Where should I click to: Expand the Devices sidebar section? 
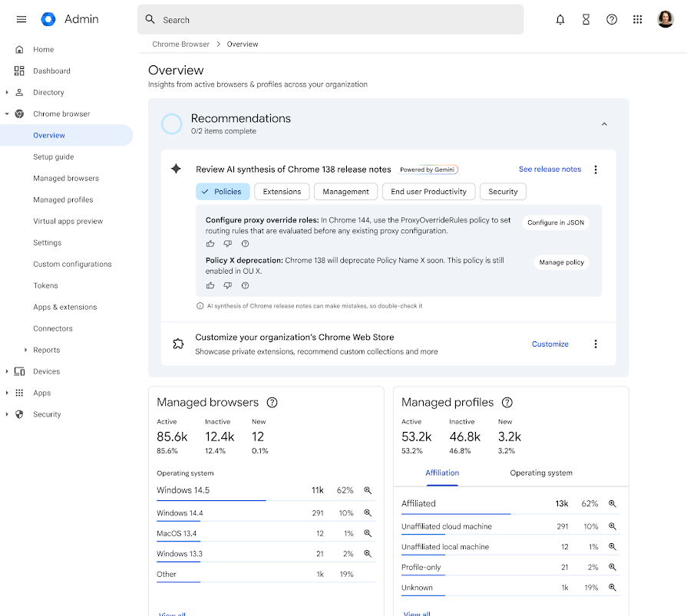tap(7, 371)
